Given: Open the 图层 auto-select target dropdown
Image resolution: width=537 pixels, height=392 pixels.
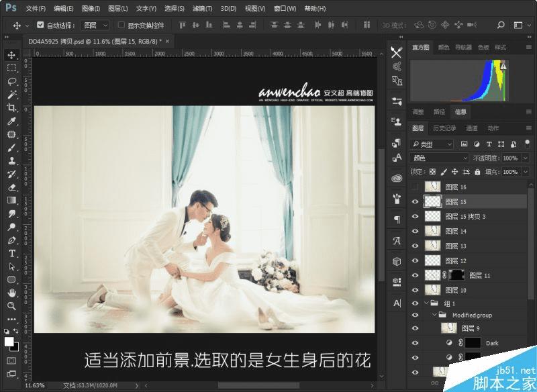Looking at the screenshot, I should coord(95,25).
